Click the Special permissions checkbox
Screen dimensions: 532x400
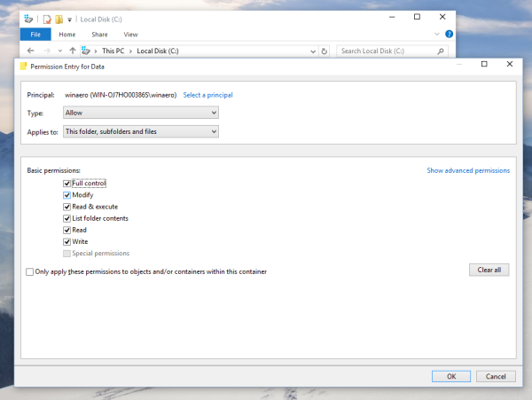click(x=66, y=254)
